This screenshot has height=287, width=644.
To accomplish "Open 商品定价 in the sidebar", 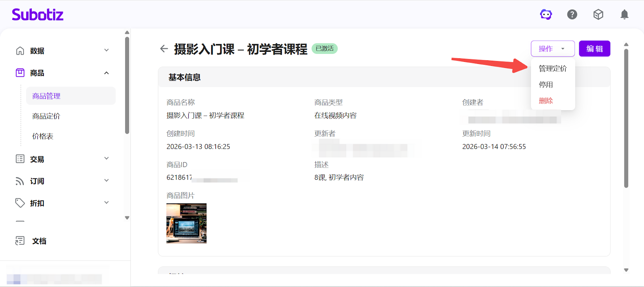I will tap(46, 116).
